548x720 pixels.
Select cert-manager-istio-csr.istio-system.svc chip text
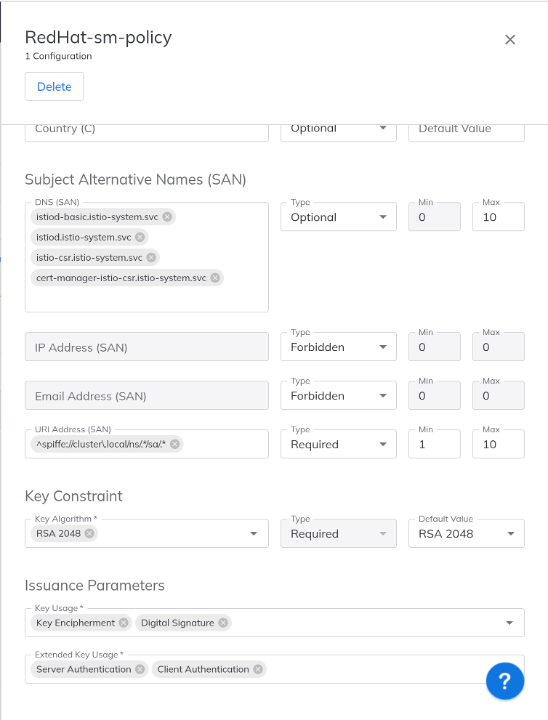121,278
